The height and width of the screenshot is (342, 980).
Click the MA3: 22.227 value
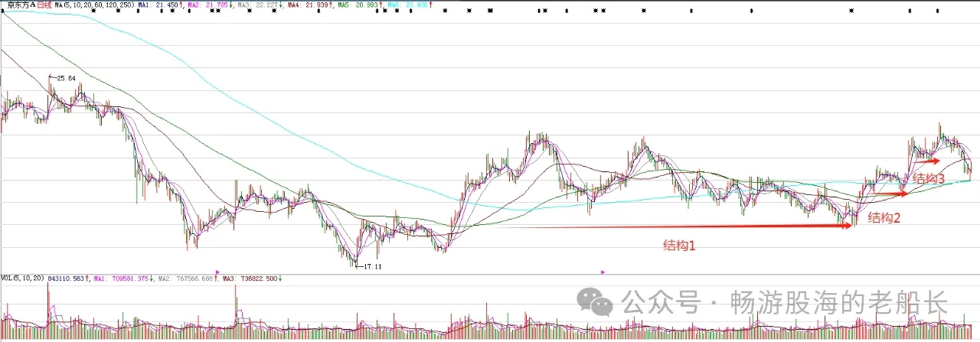(258, 5)
